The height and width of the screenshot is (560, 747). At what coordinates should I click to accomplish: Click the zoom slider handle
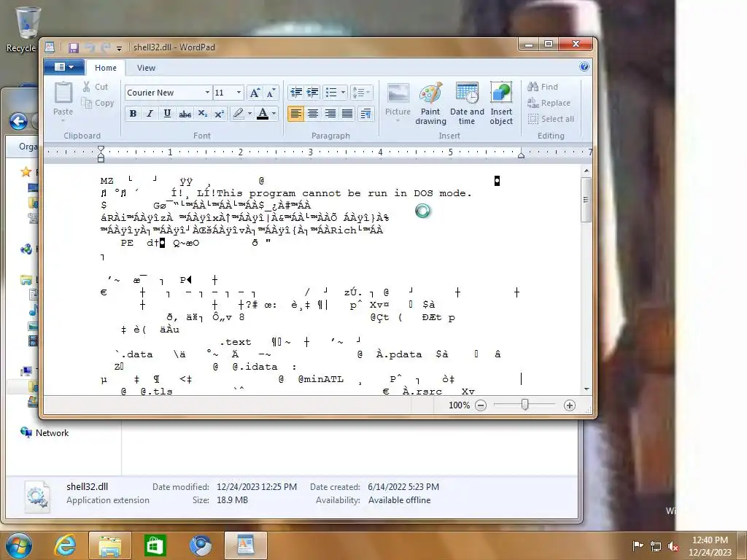click(525, 405)
